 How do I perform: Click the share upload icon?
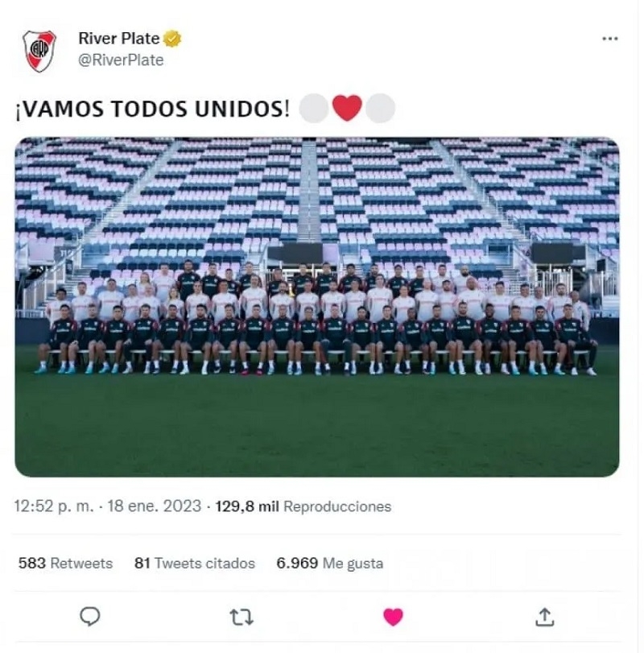544,617
